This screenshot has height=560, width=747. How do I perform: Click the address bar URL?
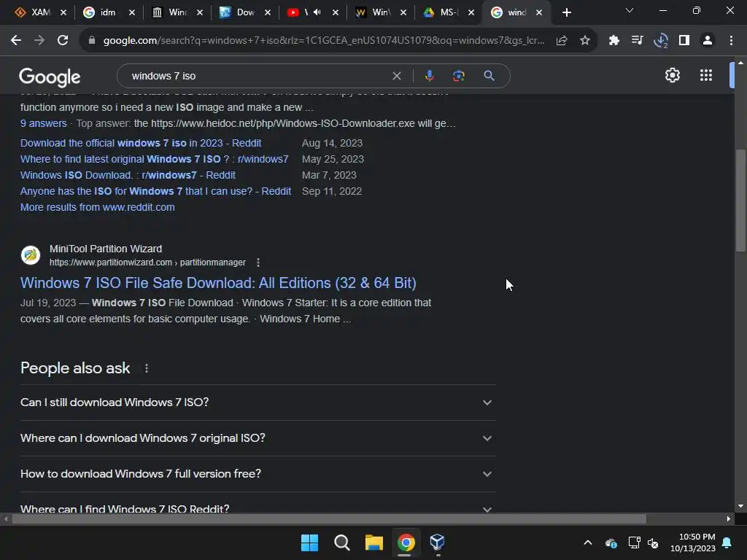(324, 41)
